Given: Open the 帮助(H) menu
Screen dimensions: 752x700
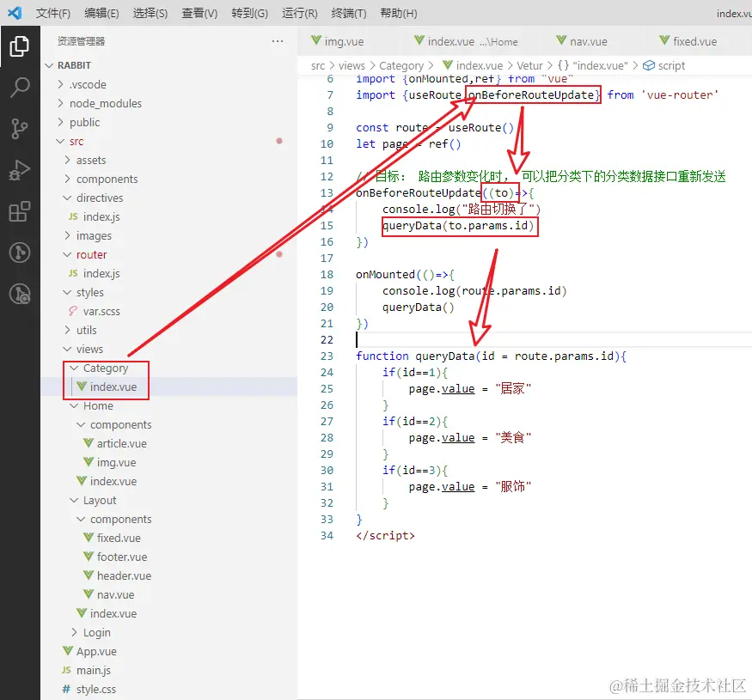Looking at the screenshot, I should point(399,13).
